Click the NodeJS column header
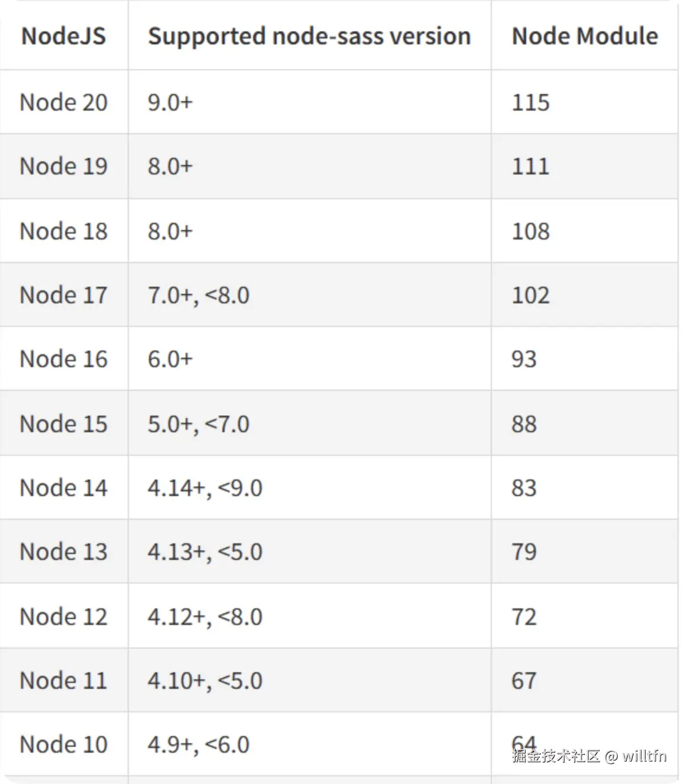 (64, 37)
